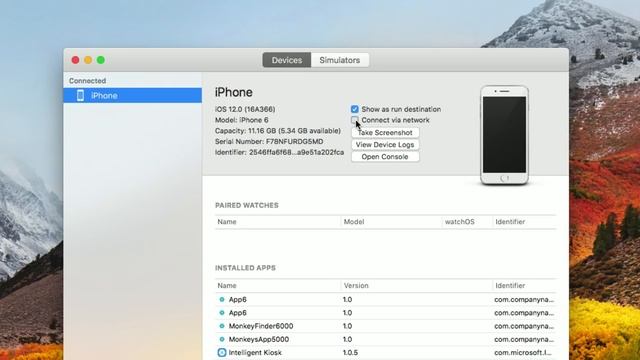Click the INSTALLED APPS section heading
This screenshot has height=360, width=640.
[245, 268]
